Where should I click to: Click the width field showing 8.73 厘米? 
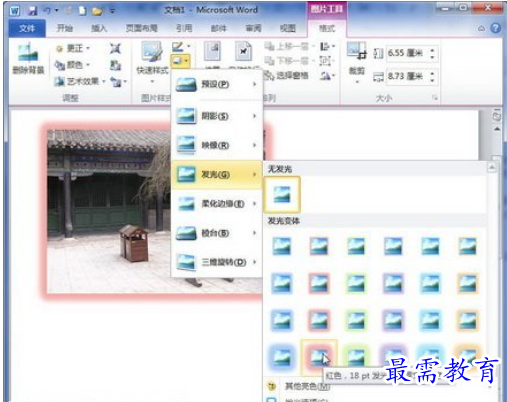coord(407,76)
